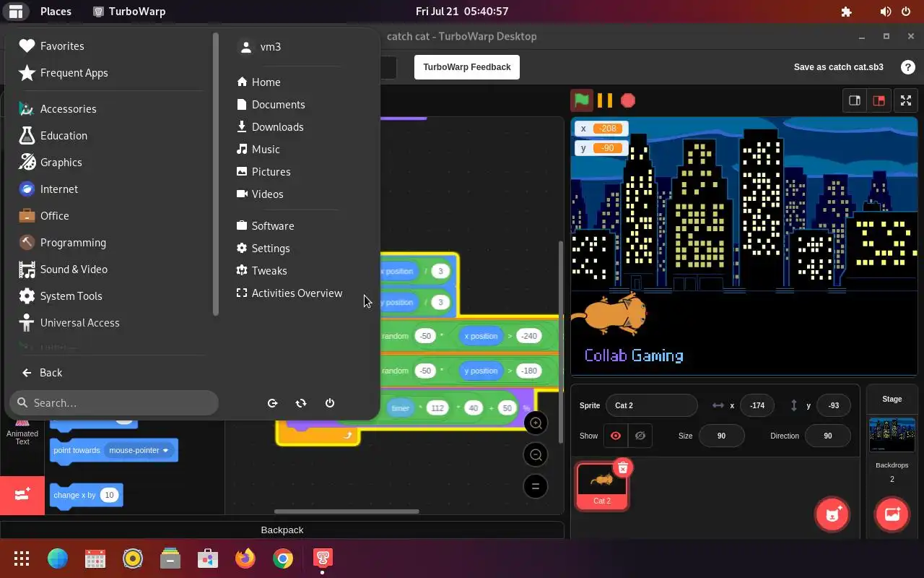Stop the project with red stop icon
Image resolution: width=924 pixels, height=578 pixels.
[x=628, y=100]
